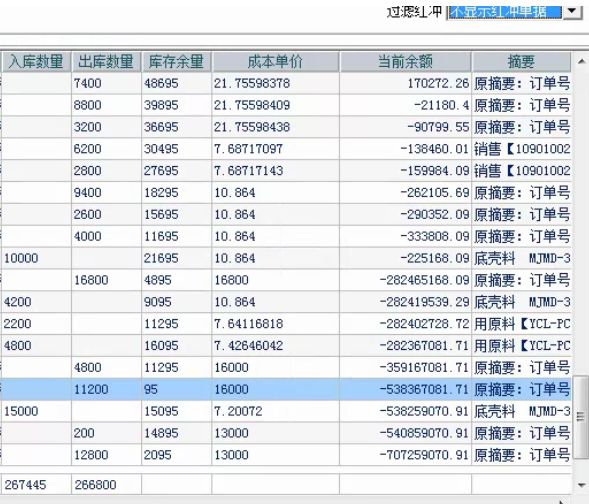The height and width of the screenshot is (504, 589).
Task: Click outbound quantity cell 11200
Action: point(106,389)
